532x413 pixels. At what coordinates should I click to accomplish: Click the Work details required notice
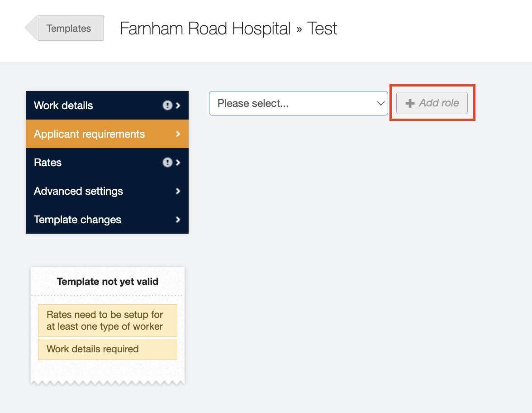point(107,349)
